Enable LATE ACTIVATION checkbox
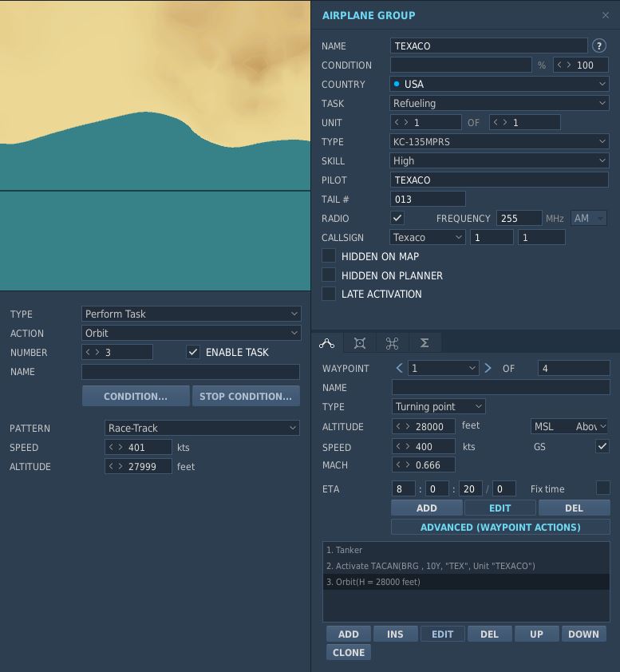Screen dimensions: 620x672 coord(329,294)
